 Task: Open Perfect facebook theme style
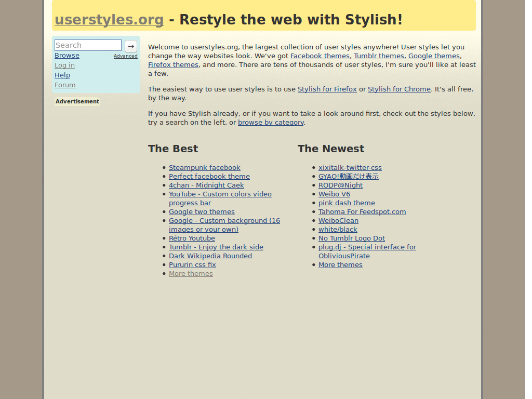tap(209, 177)
